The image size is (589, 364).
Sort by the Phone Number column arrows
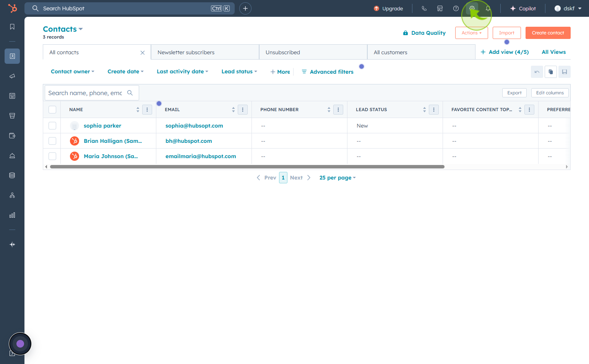[329, 110]
